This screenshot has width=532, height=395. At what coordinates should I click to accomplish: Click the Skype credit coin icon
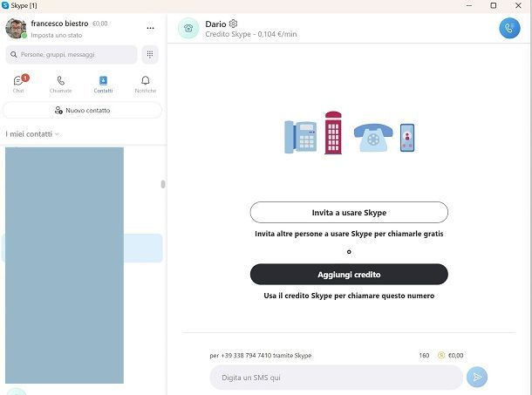[x=441, y=355]
